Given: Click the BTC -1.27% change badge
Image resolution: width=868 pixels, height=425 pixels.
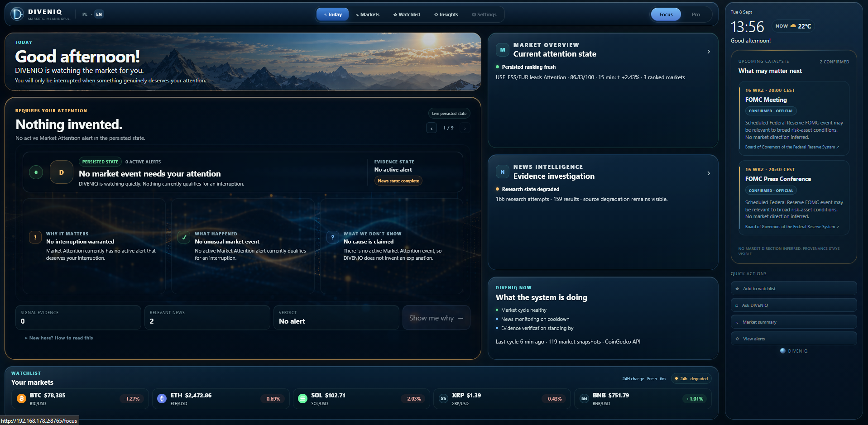Looking at the screenshot, I should tap(132, 399).
